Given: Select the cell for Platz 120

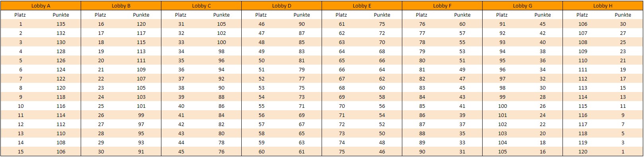Looking at the screenshot, I should point(583,151).
